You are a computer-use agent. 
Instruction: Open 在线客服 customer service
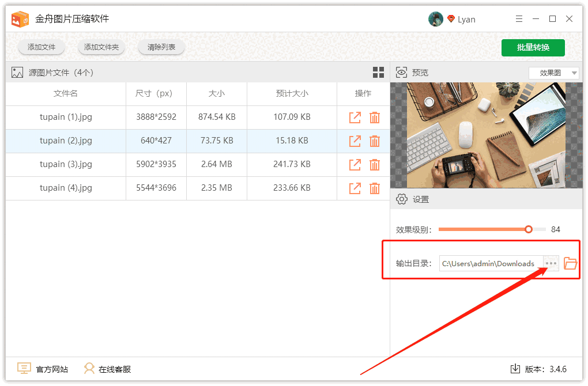(x=89, y=368)
